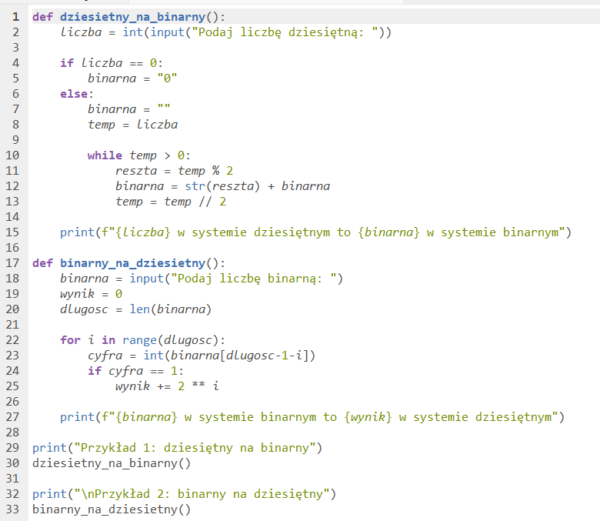Click line number 15 in the gutter
Screen dimensions: 600x521
[x=12, y=232]
